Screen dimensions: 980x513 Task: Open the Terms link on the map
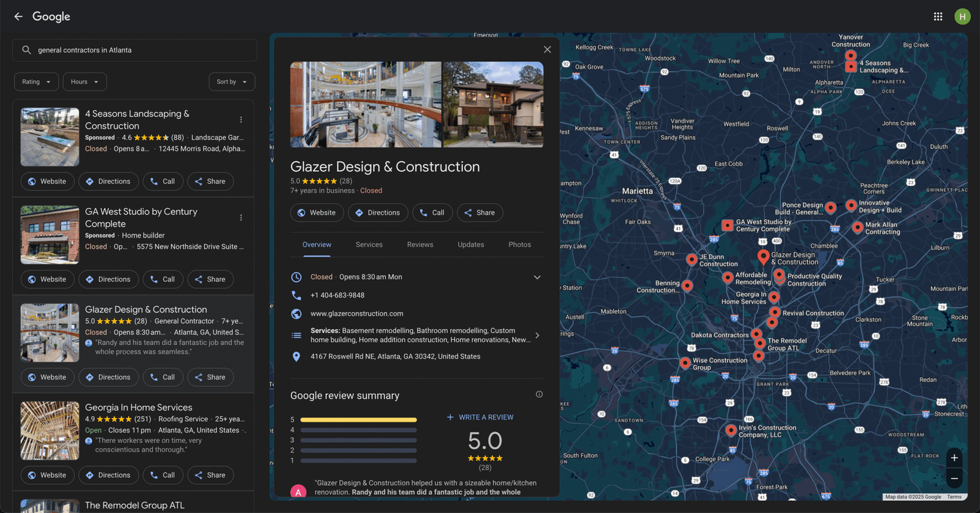coord(954,497)
